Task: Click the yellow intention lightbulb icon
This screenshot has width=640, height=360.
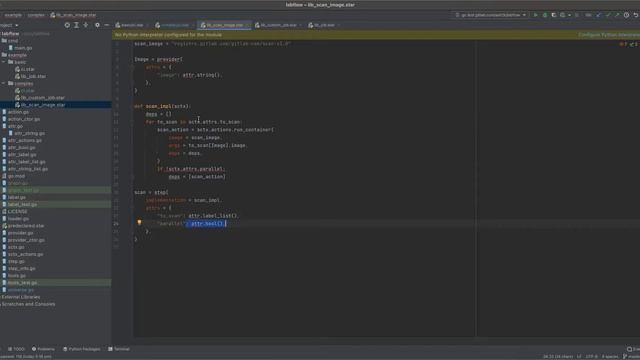Action: [x=139, y=222]
